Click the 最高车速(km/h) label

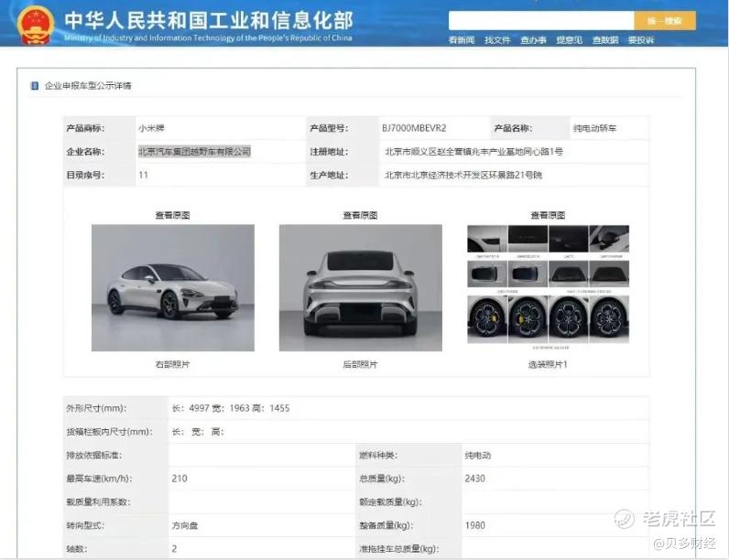point(100,479)
